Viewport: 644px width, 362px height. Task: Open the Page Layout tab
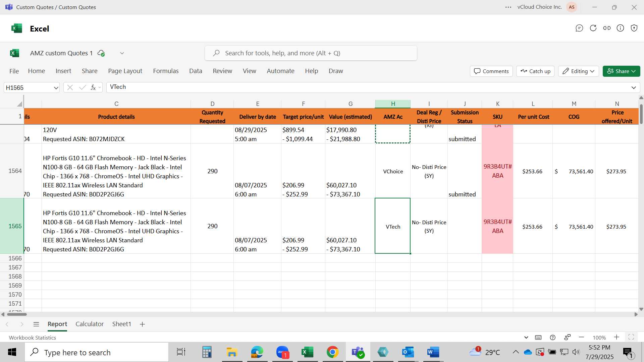click(x=125, y=71)
